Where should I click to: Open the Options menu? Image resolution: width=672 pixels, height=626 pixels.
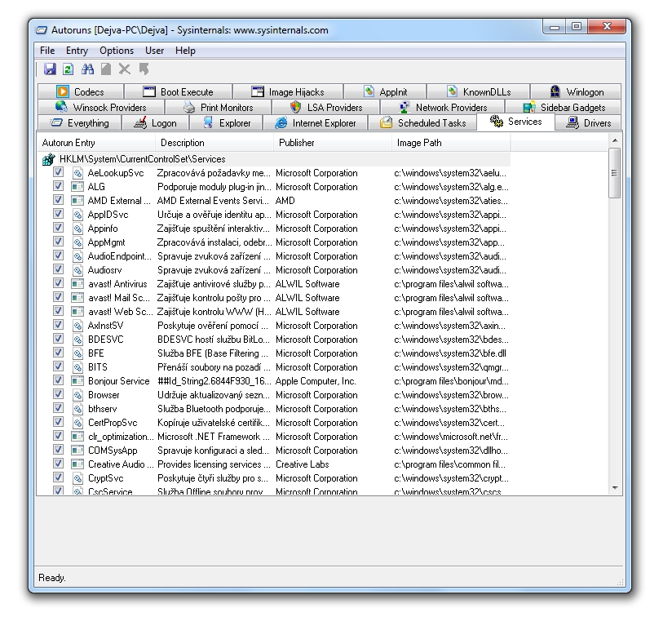117,51
